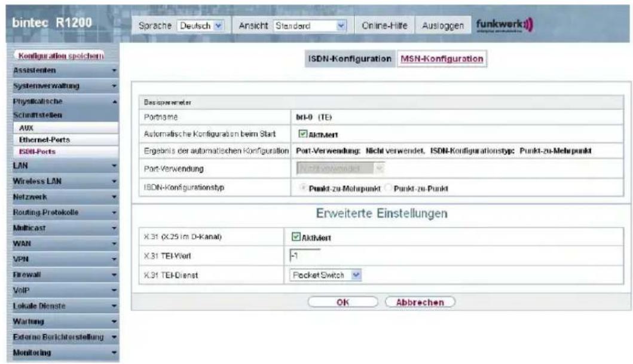The height and width of the screenshot is (364, 633).
Task: Click Konfiguration speichern button
Action: [60, 56]
